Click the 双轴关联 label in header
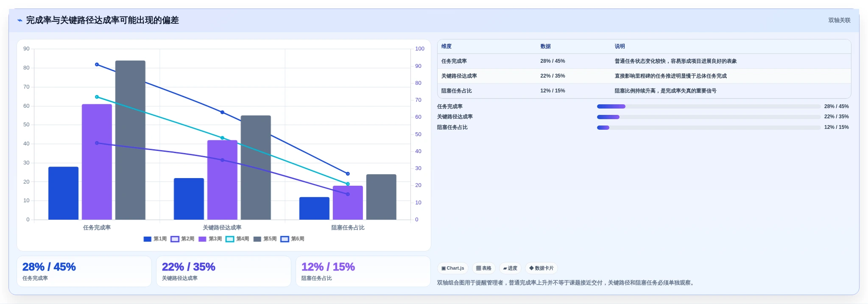Viewport: 868px width, 304px height. 839,20
